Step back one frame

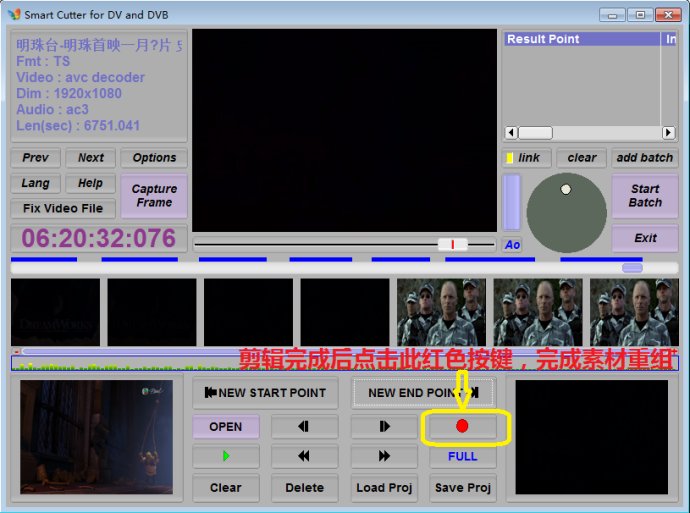(304, 426)
